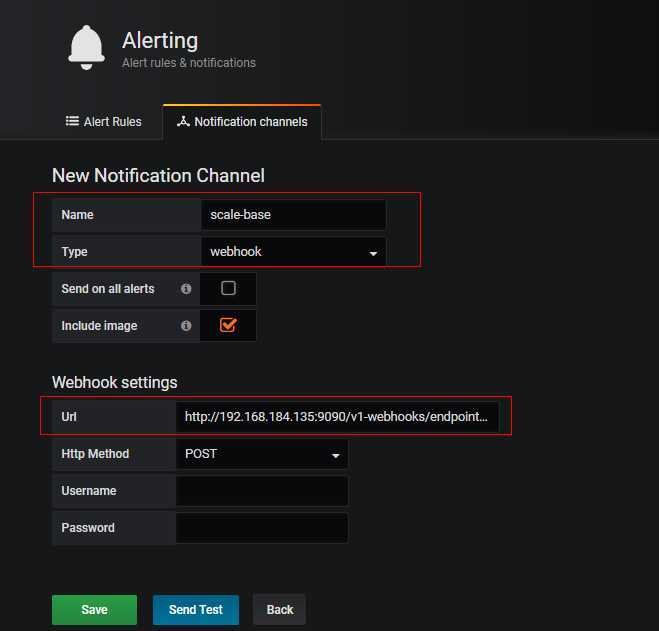Image resolution: width=659 pixels, height=631 pixels.
Task: Click the New Notification Channel heading
Action: coord(158,176)
